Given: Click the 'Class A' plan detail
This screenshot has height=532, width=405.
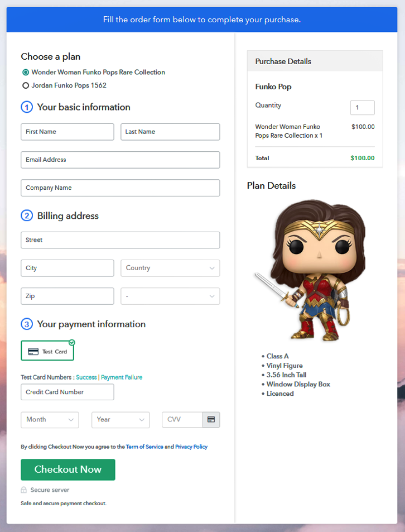Looking at the screenshot, I should [278, 356].
